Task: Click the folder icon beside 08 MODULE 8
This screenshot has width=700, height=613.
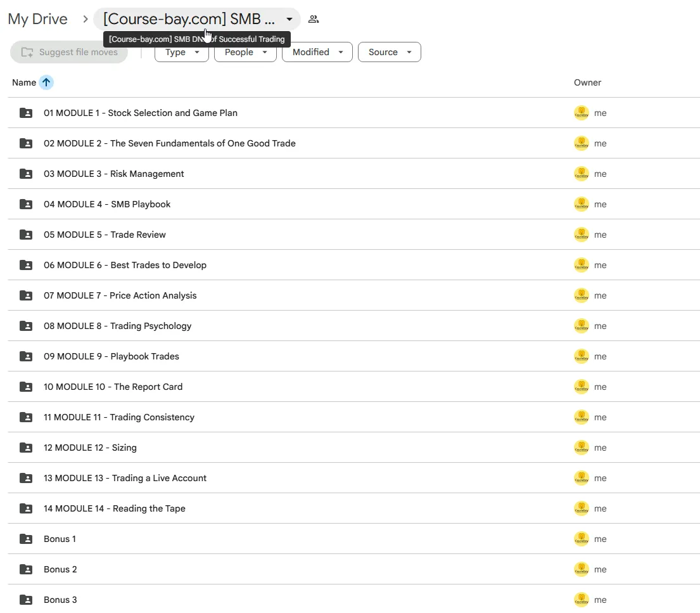Action: coord(26,326)
